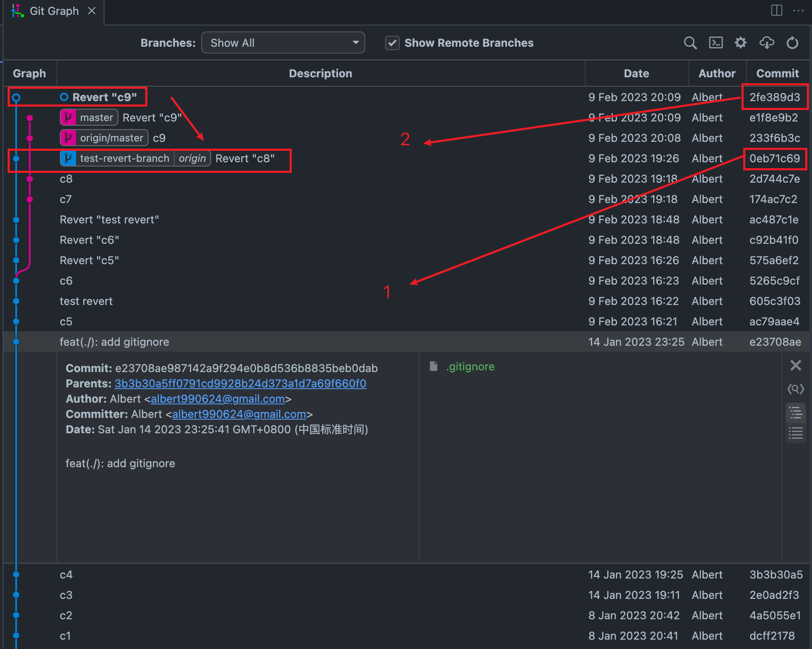Click the author email link
812x649 pixels.
tap(218, 399)
